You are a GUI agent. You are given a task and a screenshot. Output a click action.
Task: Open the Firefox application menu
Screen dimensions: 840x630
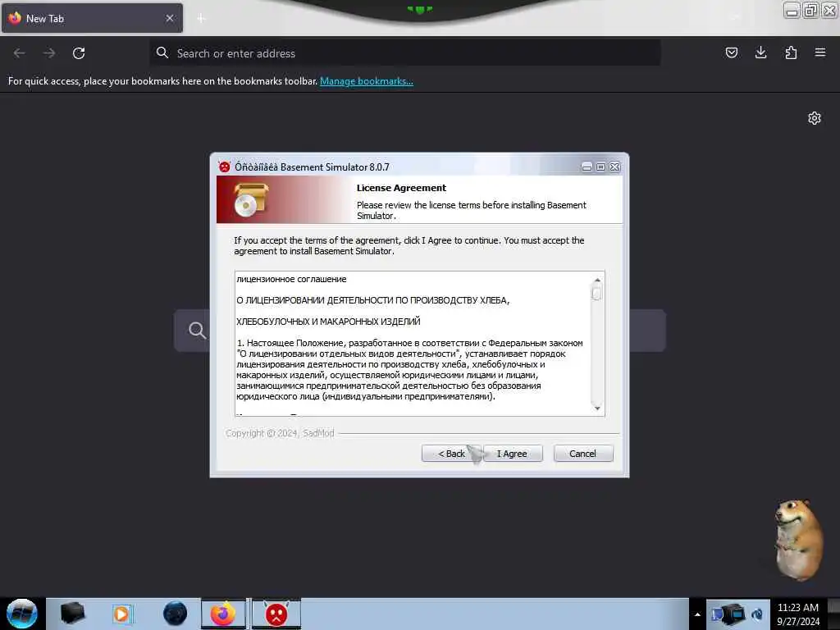pyautogui.click(x=820, y=52)
